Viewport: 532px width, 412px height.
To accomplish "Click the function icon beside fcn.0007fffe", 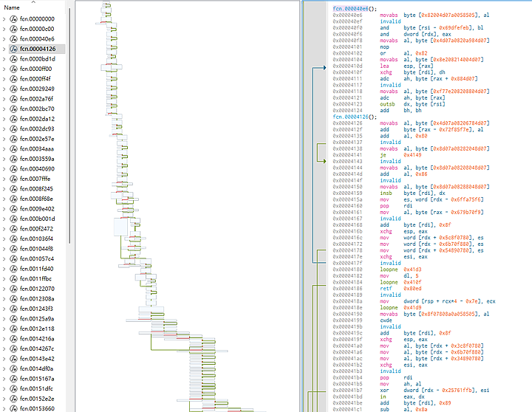I will click(13, 179).
